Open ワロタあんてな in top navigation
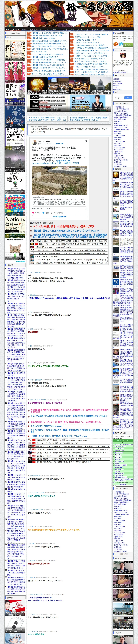The image size is (138, 644). [68, 30]
